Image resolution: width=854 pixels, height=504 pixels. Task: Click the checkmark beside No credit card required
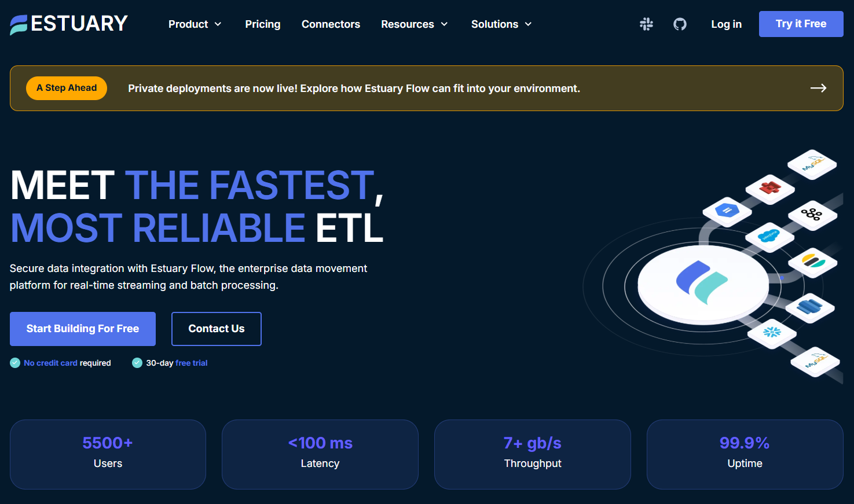(15, 363)
